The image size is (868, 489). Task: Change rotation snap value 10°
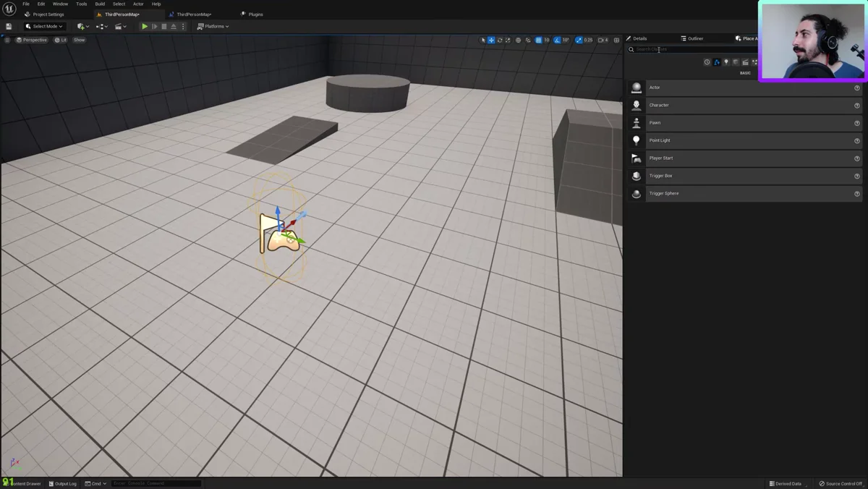pyautogui.click(x=566, y=40)
